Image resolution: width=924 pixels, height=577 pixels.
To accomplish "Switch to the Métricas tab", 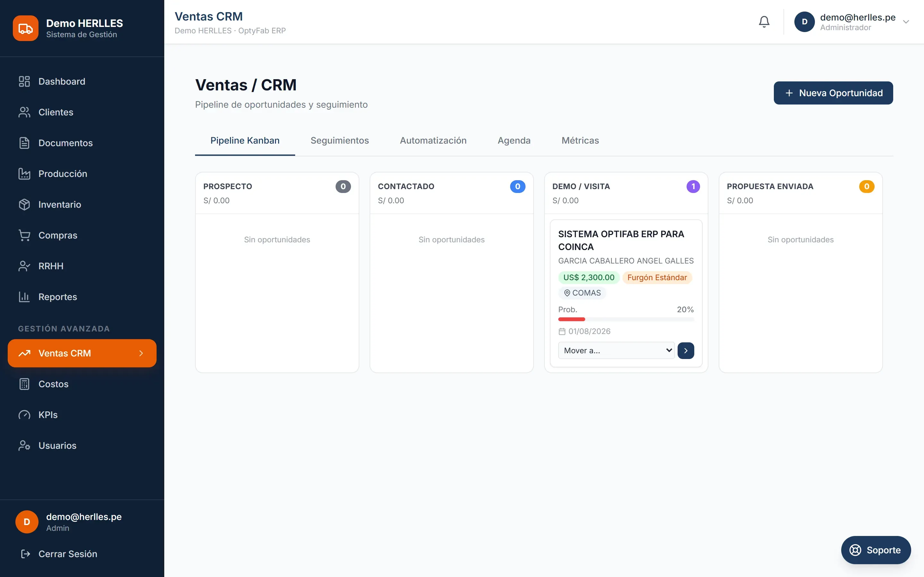I will 580,140.
